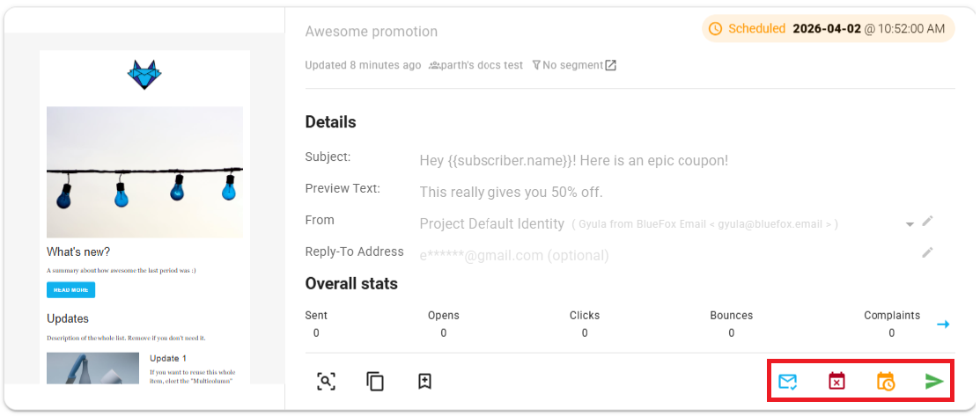Click the duplicate campaign copy icon
This screenshot has width=980, height=416.
(x=375, y=382)
